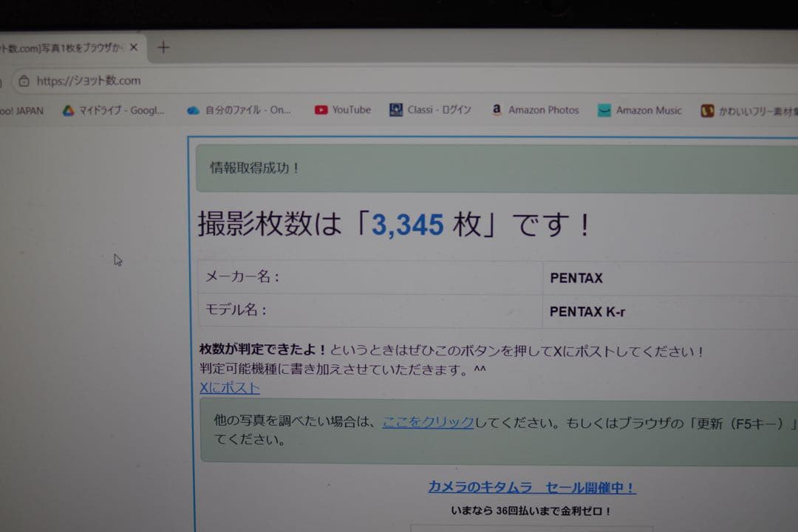798x532 pixels.
Task: Click the 枚数が判定できたよ！ bold text
Action: (263, 349)
